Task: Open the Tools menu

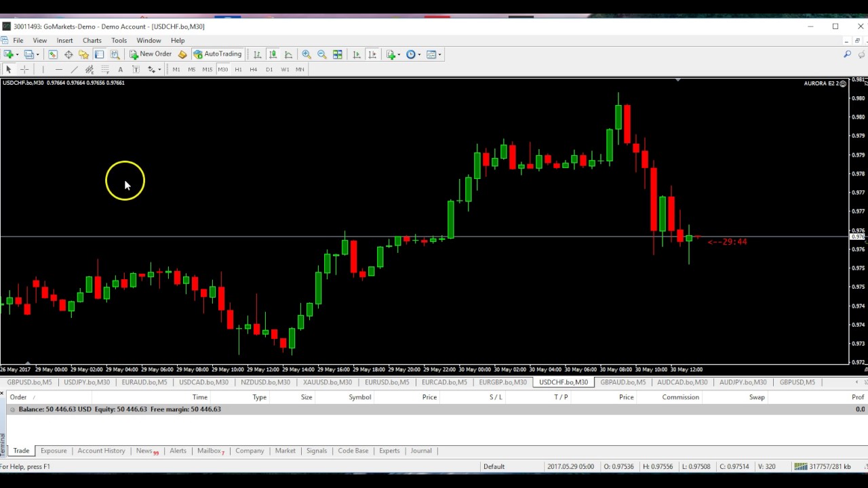Action: point(119,41)
